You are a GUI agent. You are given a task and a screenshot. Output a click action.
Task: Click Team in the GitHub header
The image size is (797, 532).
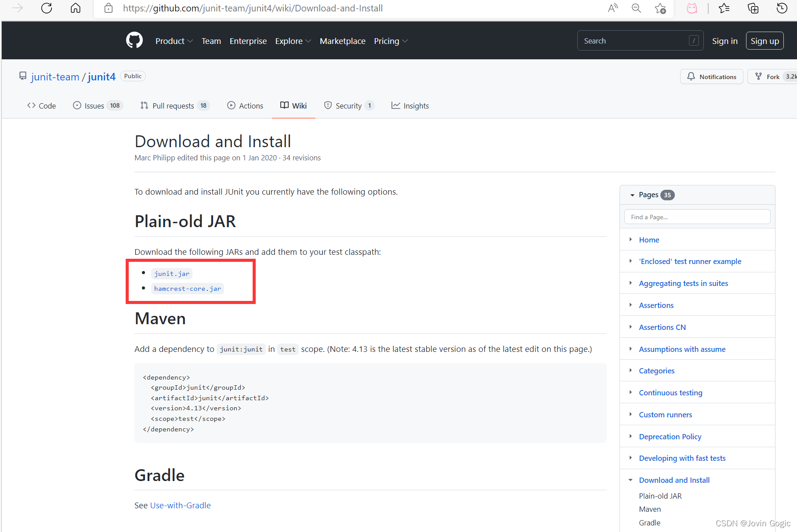tap(211, 41)
